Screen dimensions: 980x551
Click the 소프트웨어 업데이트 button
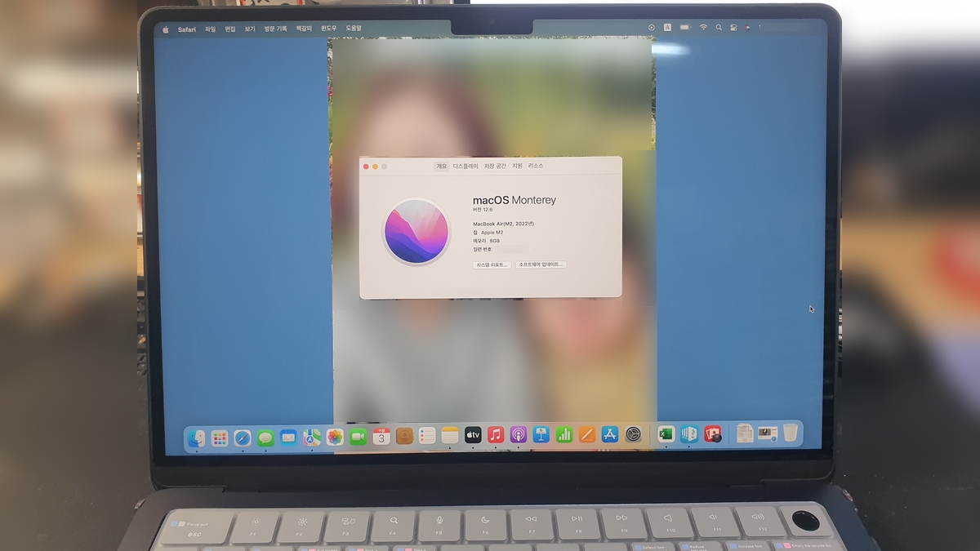coord(541,264)
